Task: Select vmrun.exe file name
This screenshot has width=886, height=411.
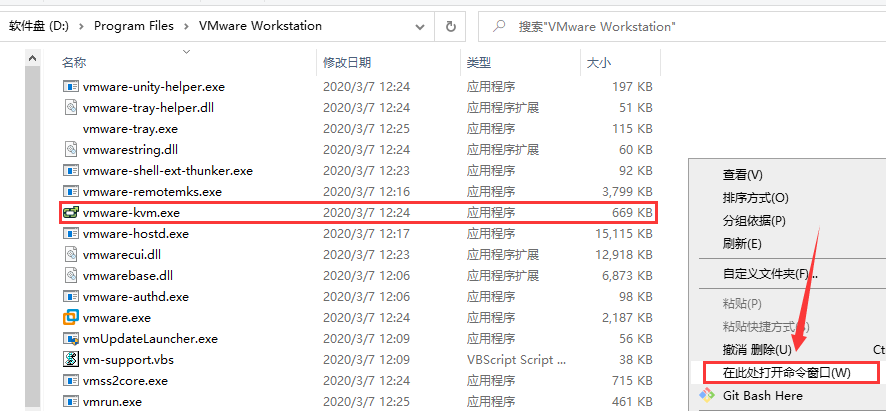Action: point(112,402)
